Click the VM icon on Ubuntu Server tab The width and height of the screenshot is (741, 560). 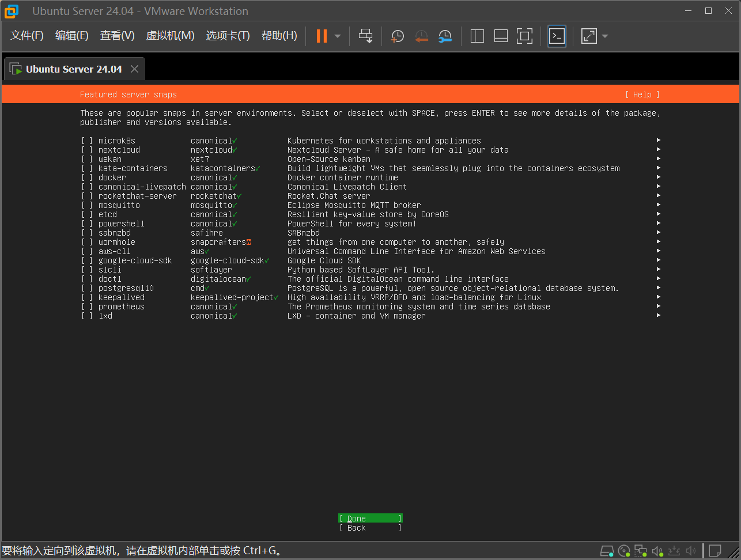[x=16, y=69]
